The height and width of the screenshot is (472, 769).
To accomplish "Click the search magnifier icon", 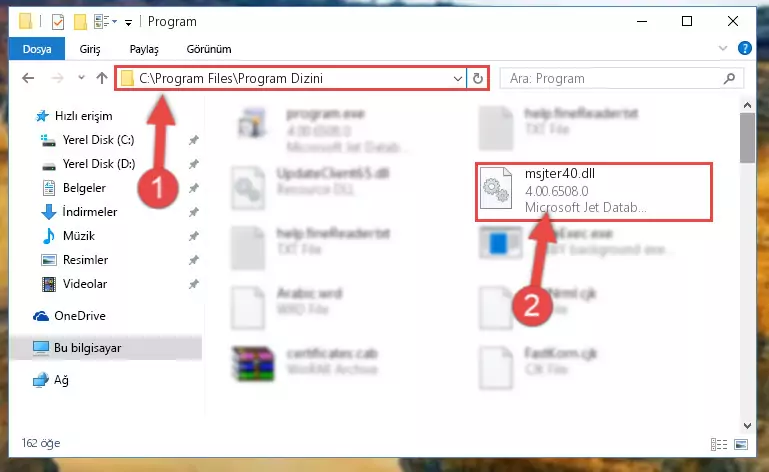I will click(730, 78).
